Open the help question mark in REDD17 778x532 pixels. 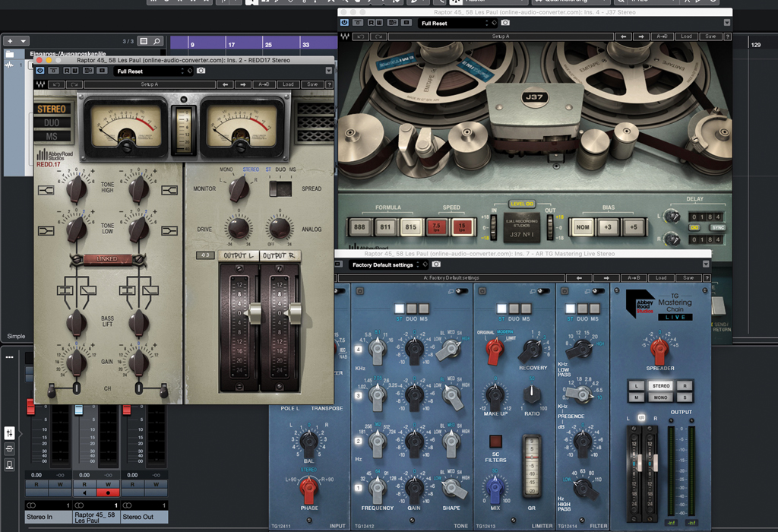pos(329,84)
